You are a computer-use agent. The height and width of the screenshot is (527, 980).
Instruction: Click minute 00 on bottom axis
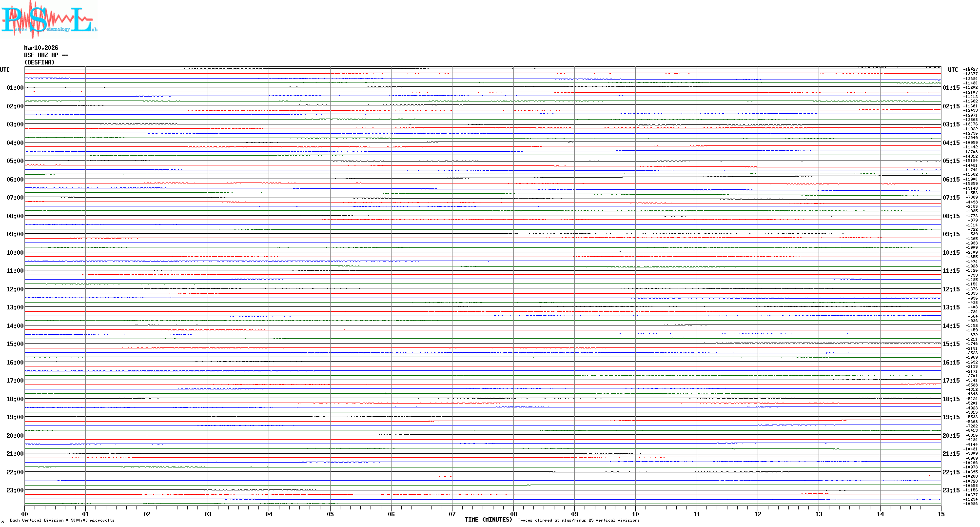[25, 514]
